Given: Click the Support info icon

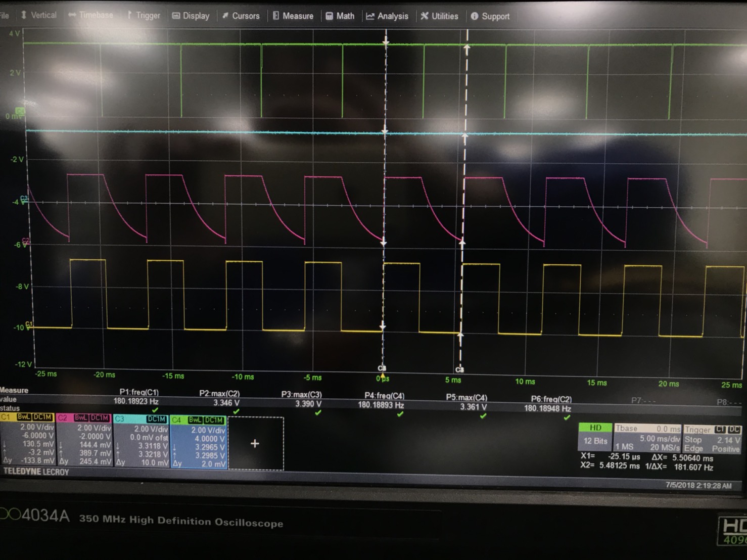Looking at the screenshot, I should pyautogui.click(x=475, y=16).
